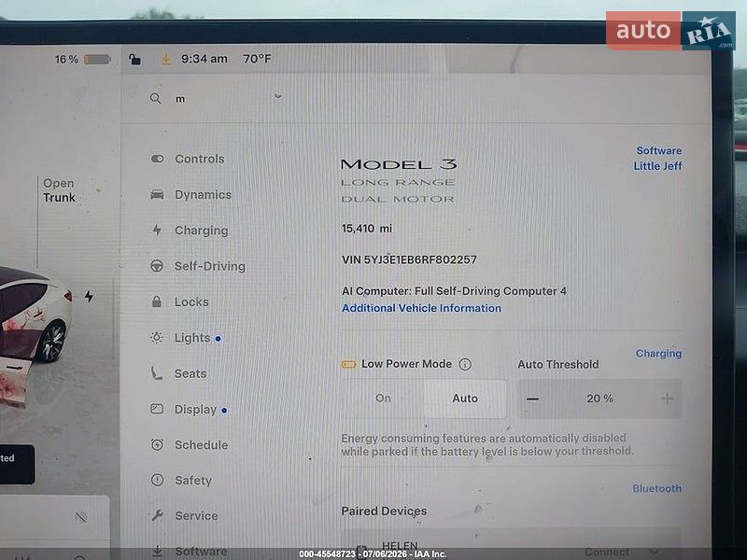Tap the lock status icon in top bar
Screen dimensions: 747x560
[x=134, y=59]
